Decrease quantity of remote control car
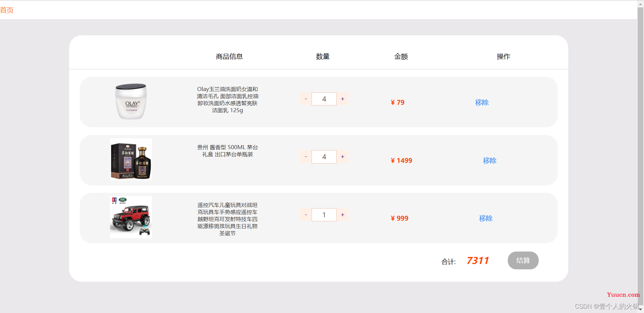This screenshot has width=644, height=313. (306, 215)
